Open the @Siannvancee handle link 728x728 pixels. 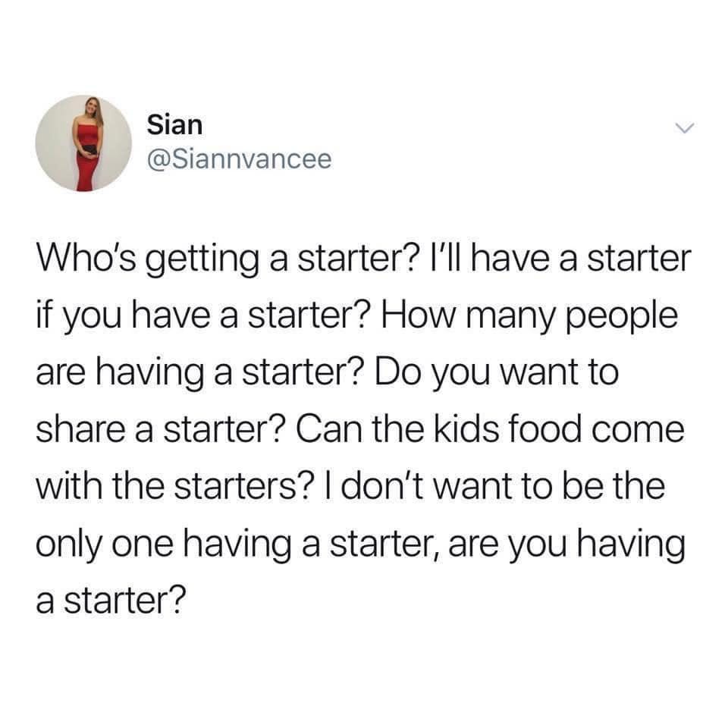point(239,159)
